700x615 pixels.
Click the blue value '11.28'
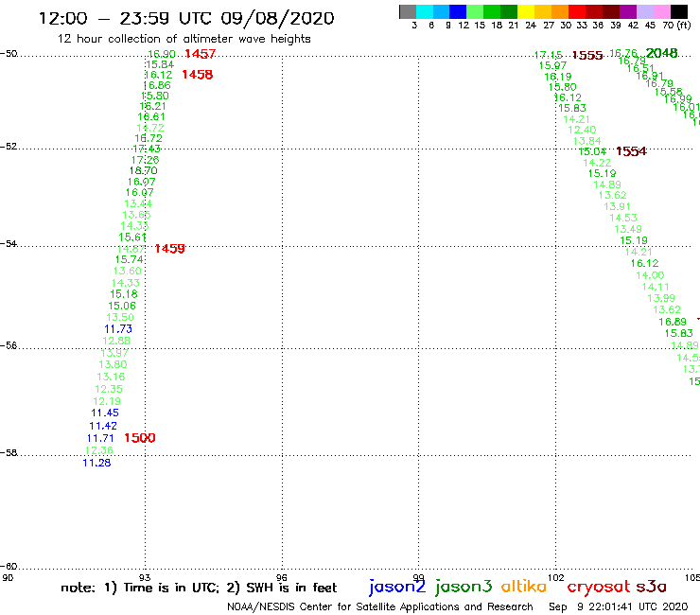pos(96,464)
